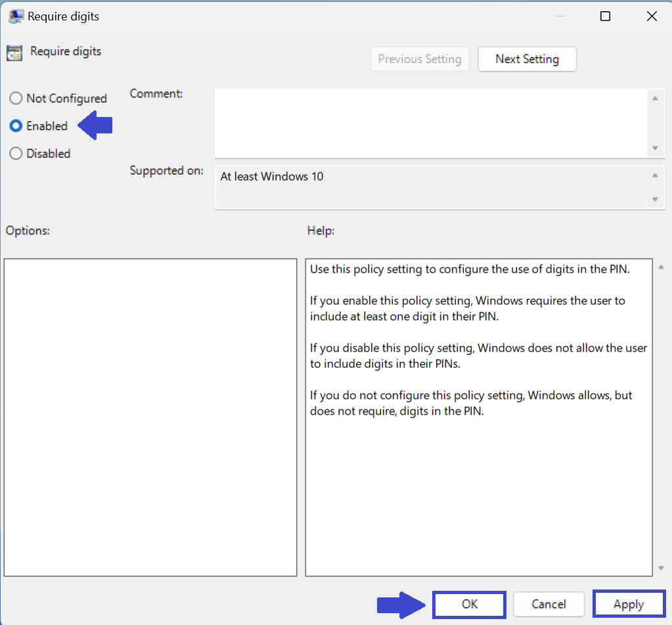Click the Previous Setting button
This screenshot has width=672, height=625.
point(420,59)
